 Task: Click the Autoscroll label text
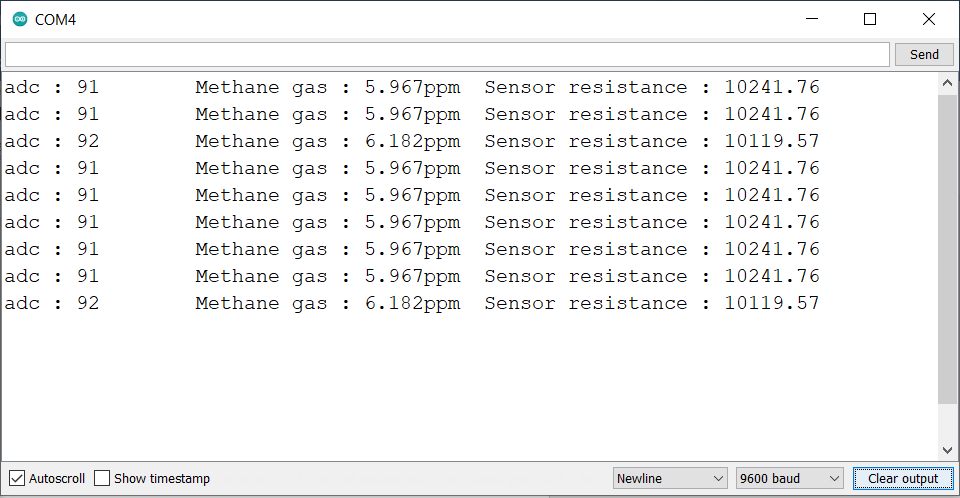57,478
